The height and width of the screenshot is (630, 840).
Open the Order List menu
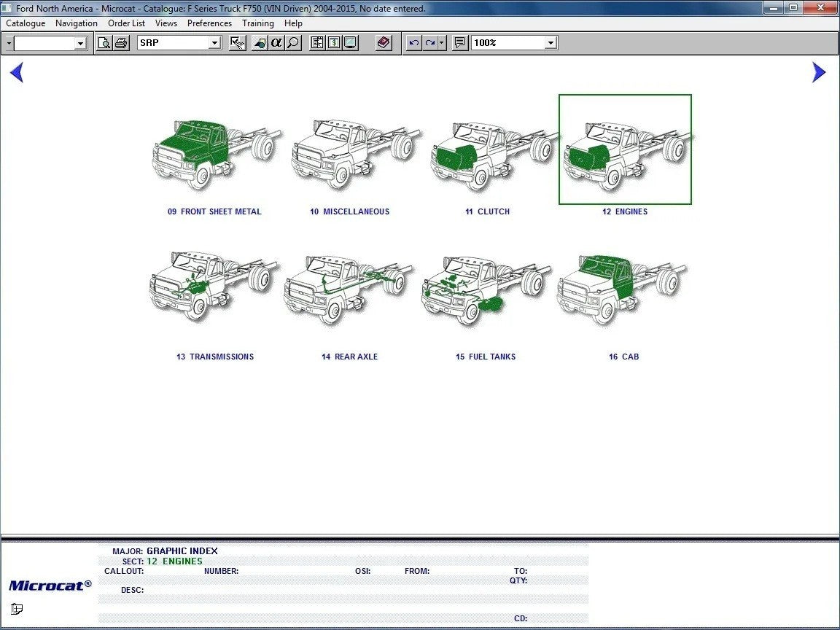126,23
